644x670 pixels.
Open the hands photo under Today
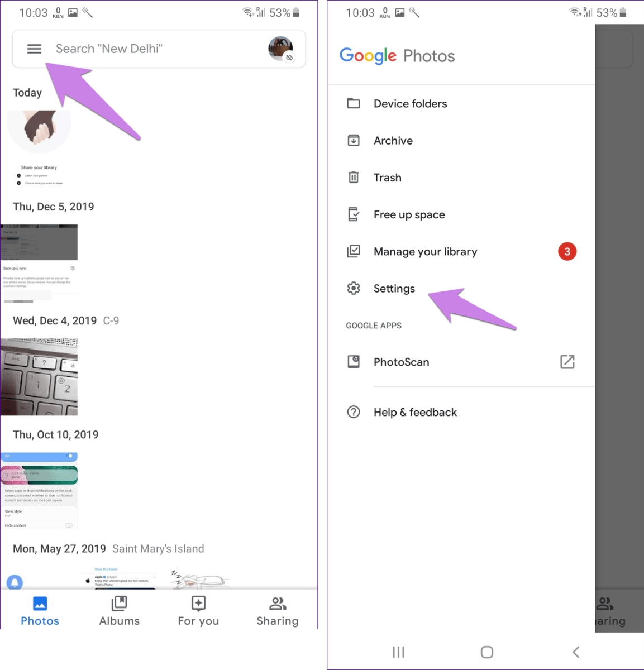(39, 131)
